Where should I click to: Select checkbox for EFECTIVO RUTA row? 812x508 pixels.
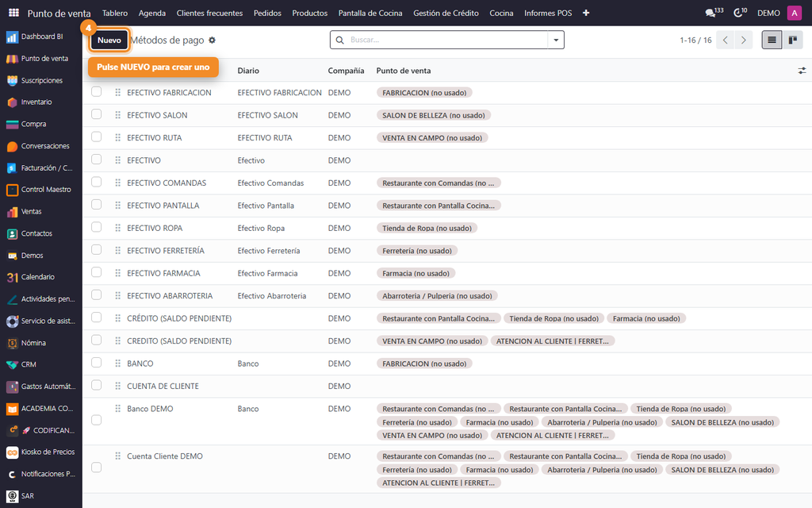point(96,137)
